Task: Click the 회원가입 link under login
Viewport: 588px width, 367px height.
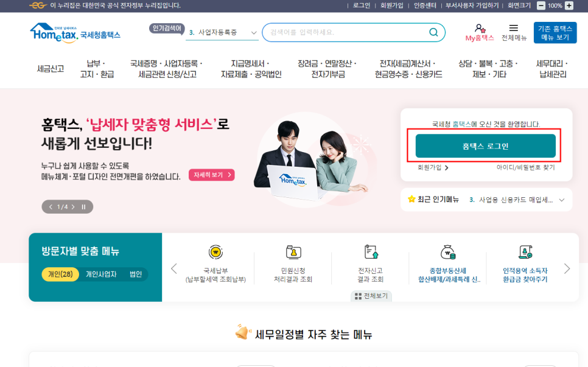Action: click(433, 167)
